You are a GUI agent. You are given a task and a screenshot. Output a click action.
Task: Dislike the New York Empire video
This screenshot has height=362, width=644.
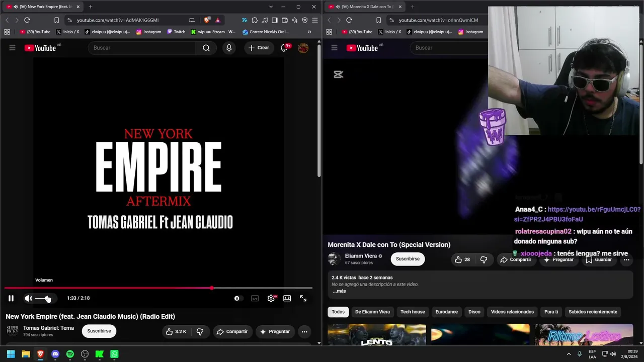tap(200, 331)
